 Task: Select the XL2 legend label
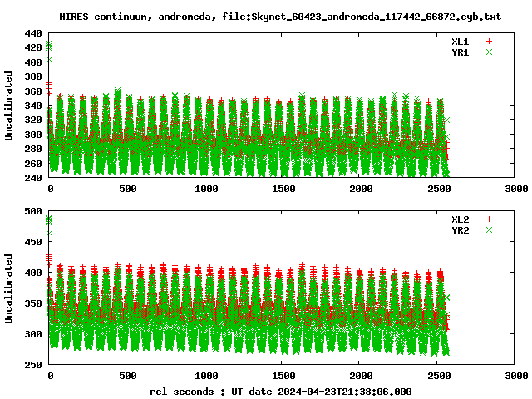460,219
